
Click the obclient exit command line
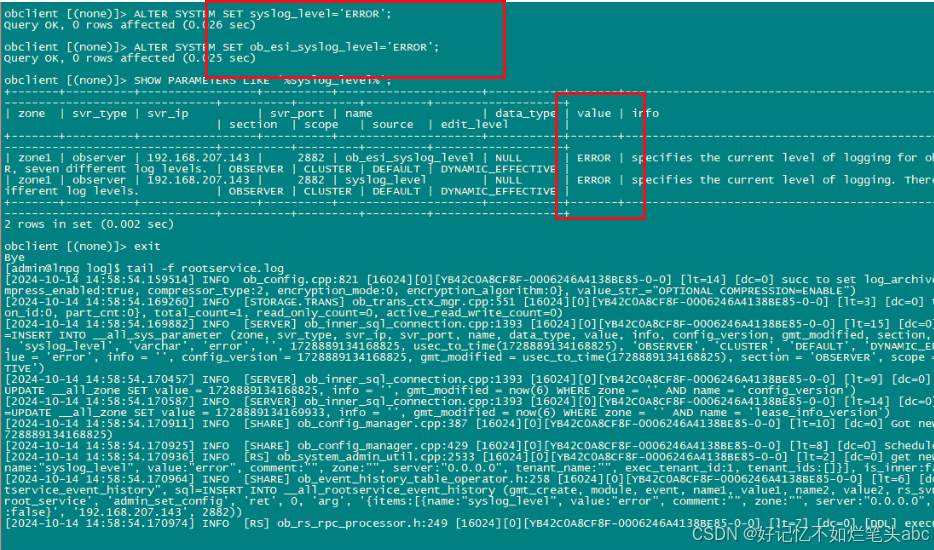click(x=82, y=247)
